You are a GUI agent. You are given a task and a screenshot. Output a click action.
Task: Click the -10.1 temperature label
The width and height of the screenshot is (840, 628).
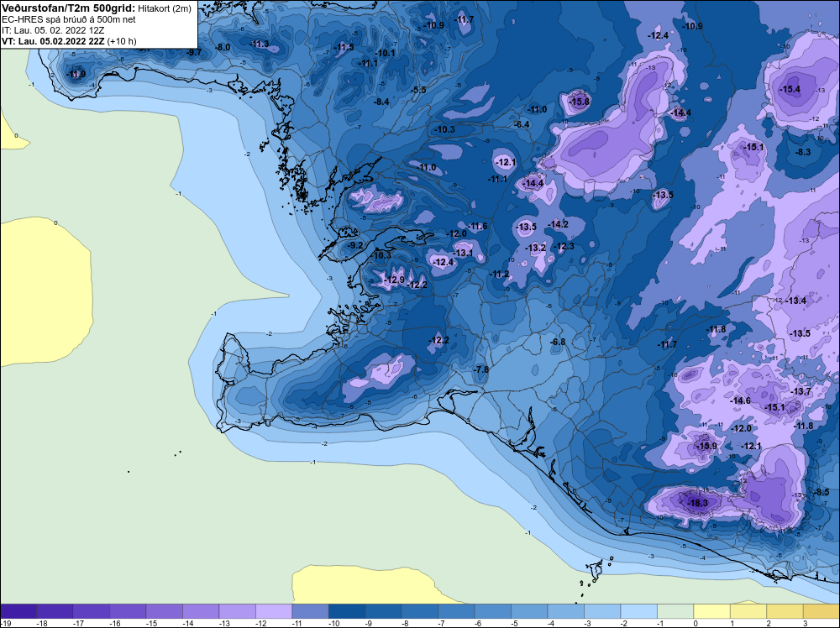tap(384, 53)
